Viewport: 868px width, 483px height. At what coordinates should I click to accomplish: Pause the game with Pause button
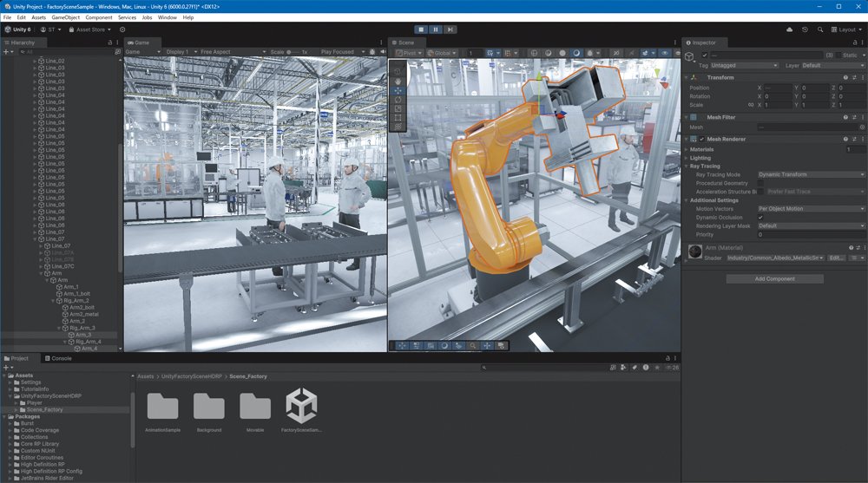pos(436,29)
